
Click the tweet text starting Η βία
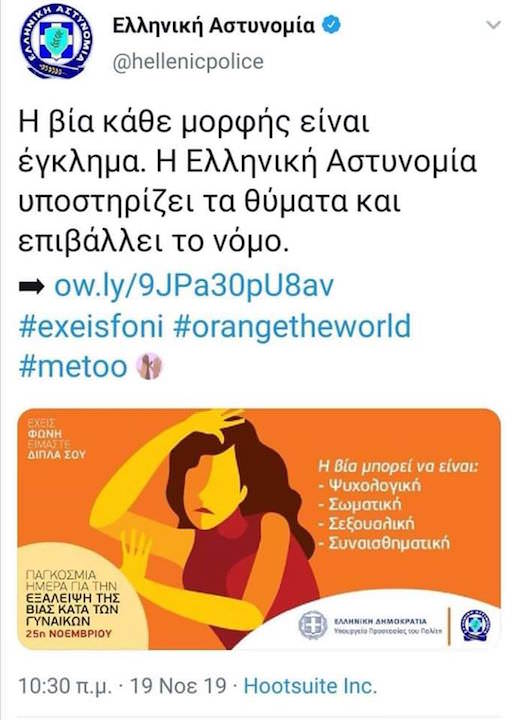[247, 181]
